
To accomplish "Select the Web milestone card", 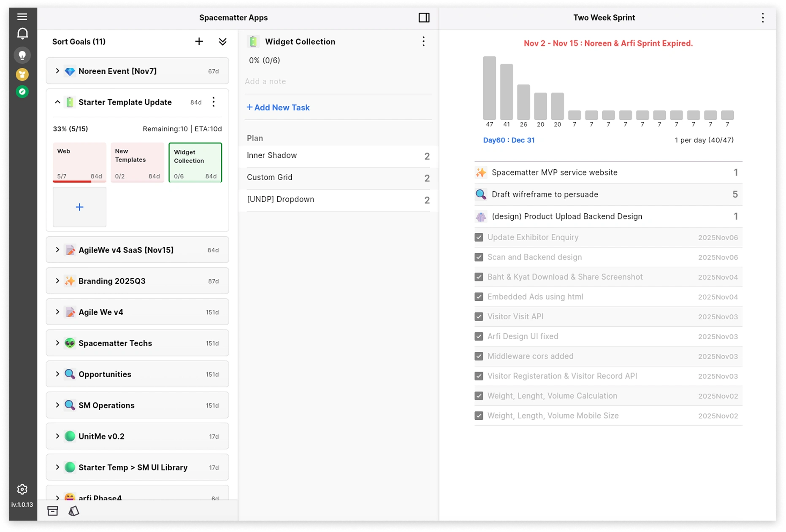I will (79, 162).
